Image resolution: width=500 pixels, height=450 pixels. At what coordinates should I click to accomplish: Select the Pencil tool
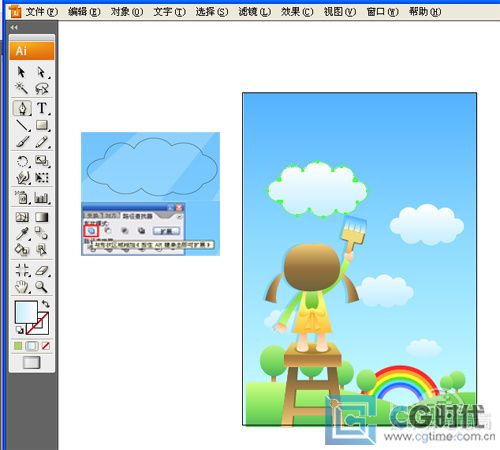tap(42, 142)
